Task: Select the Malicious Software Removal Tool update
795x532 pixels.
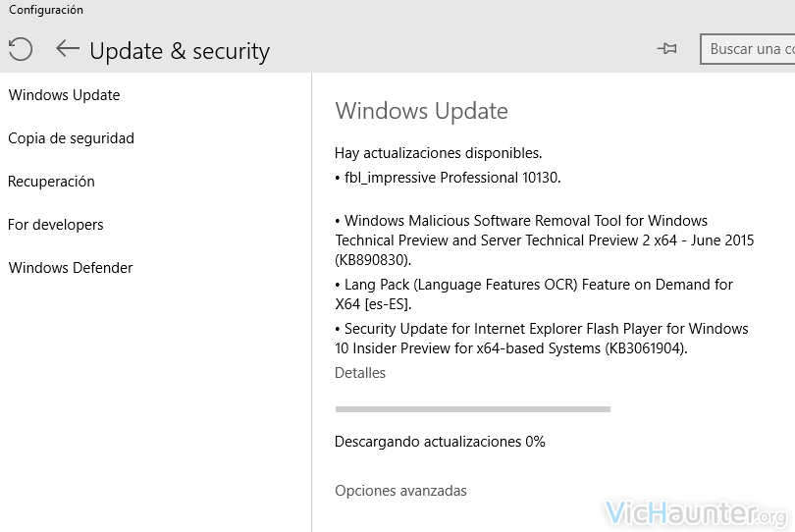Action: tap(545, 240)
